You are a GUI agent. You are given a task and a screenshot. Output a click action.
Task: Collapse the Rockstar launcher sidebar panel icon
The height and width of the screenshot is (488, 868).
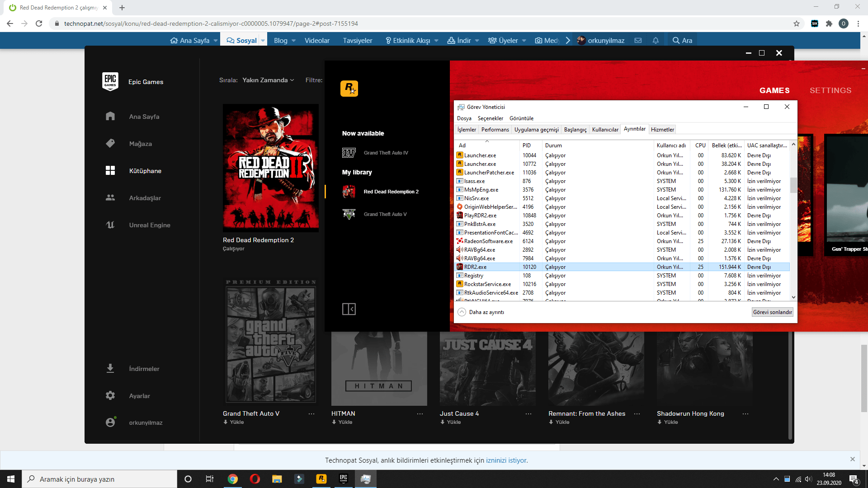pyautogui.click(x=349, y=309)
